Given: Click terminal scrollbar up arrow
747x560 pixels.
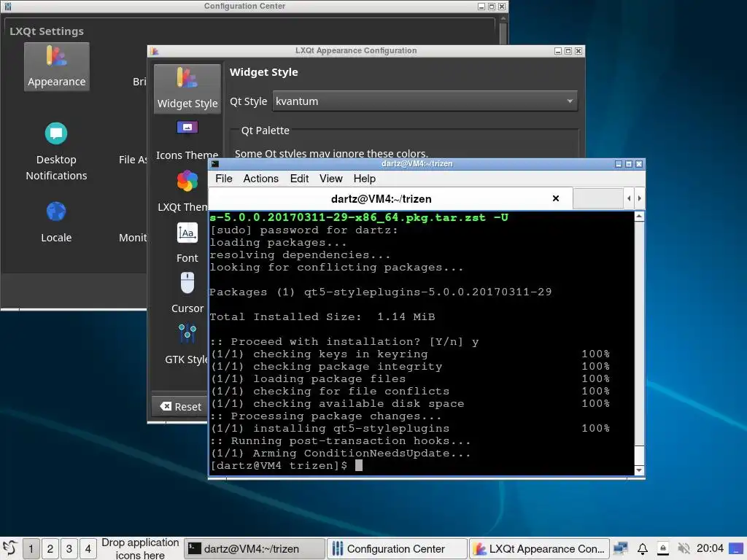Looking at the screenshot, I should coord(639,217).
